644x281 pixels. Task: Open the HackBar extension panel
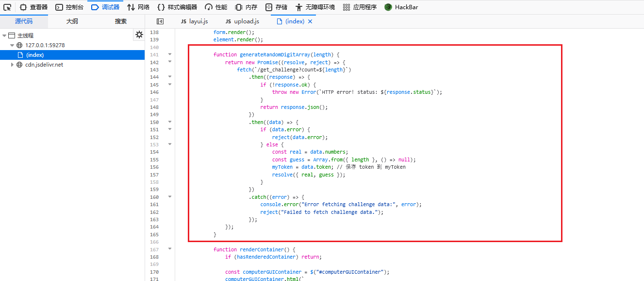[401, 7]
